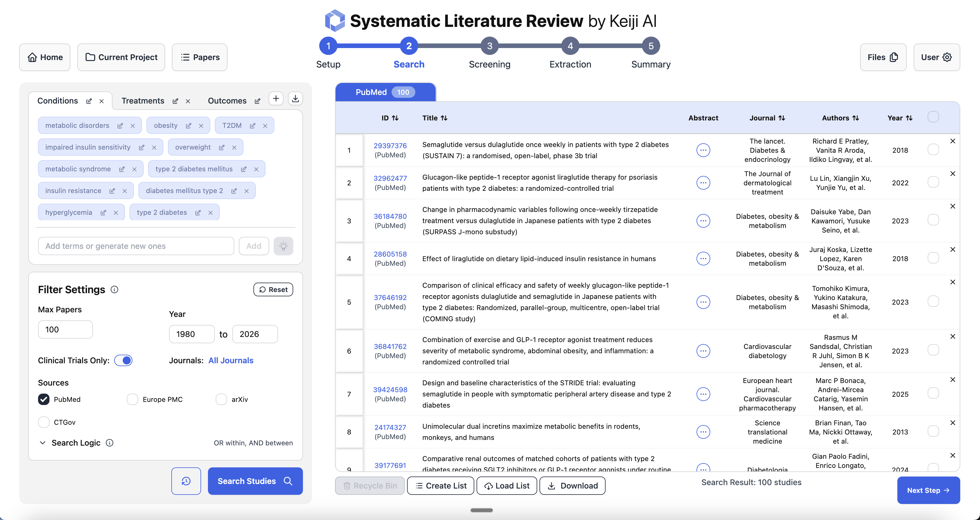Toggle Clinical Trials Only switch

point(123,360)
